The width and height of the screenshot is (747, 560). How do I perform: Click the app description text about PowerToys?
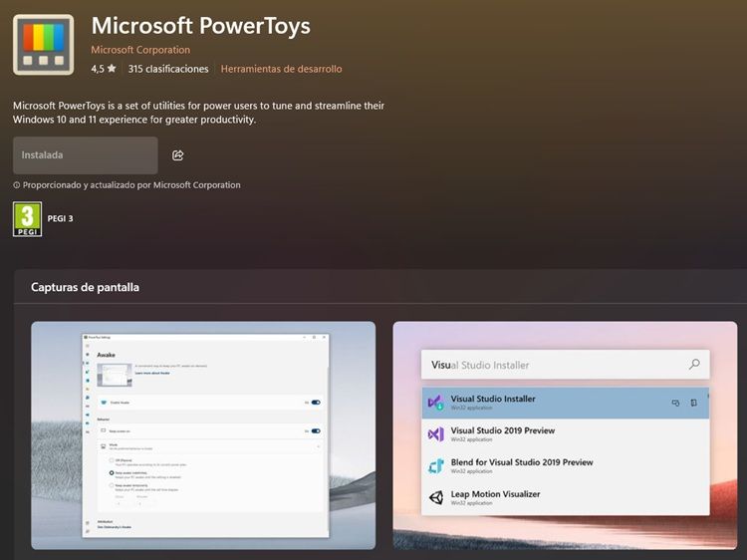[x=198, y=113]
